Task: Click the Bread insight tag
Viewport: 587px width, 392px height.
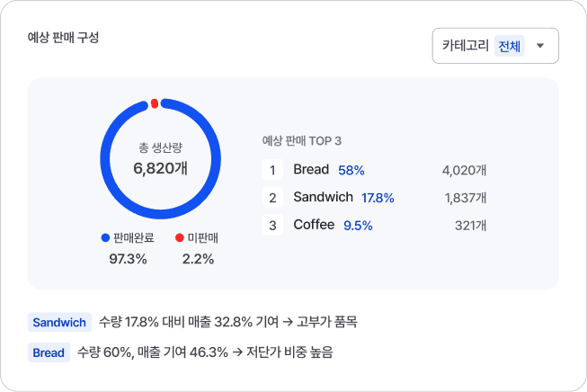Action: coord(49,352)
